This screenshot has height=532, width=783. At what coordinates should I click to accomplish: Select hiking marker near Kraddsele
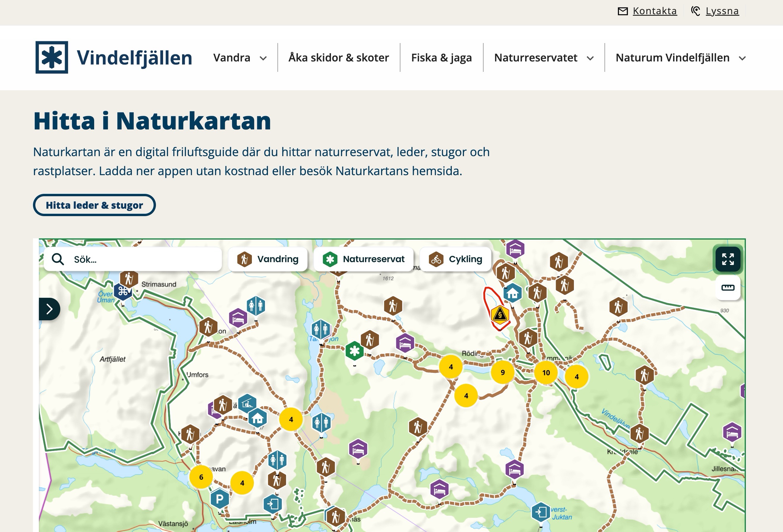point(640,434)
